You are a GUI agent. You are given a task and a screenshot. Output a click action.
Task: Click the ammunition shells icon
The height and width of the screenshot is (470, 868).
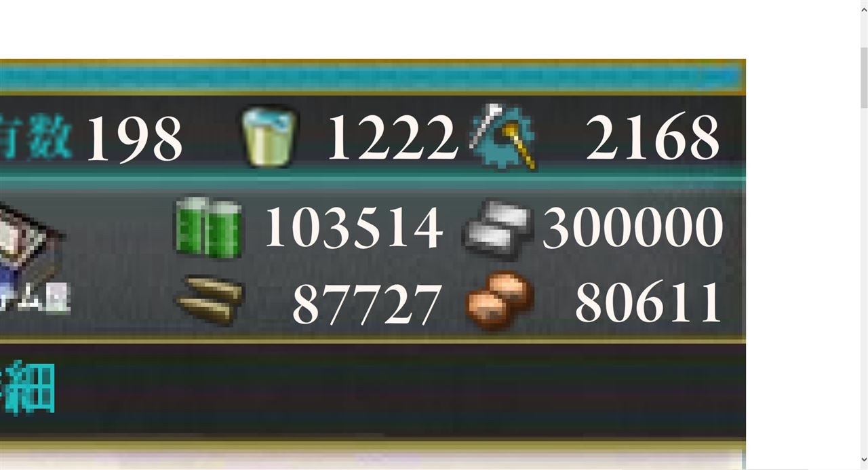coord(209,300)
